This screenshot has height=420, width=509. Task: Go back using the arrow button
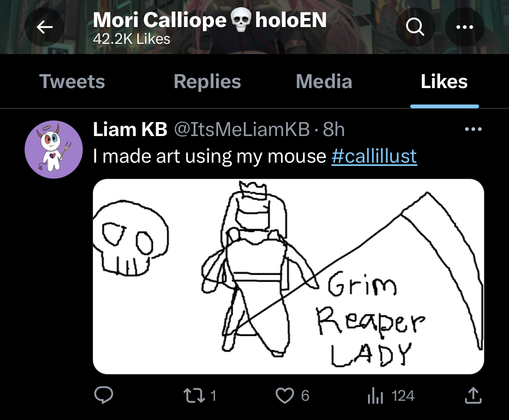click(44, 27)
